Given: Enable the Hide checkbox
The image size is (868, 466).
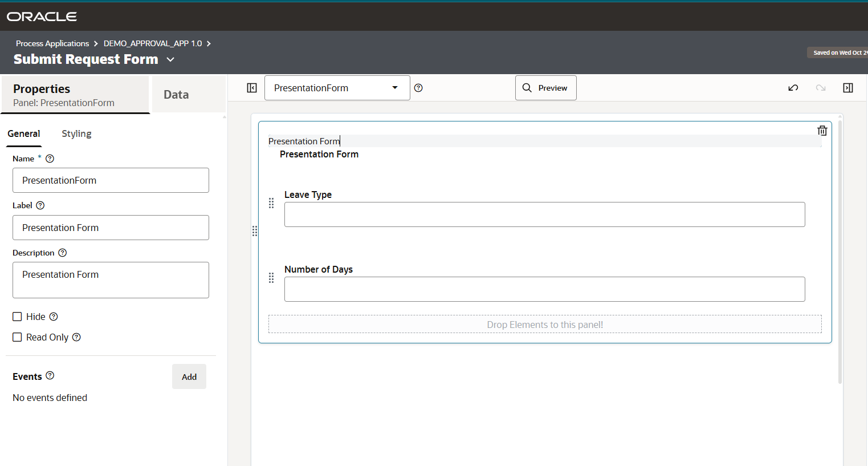Looking at the screenshot, I should tap(18, 317).
